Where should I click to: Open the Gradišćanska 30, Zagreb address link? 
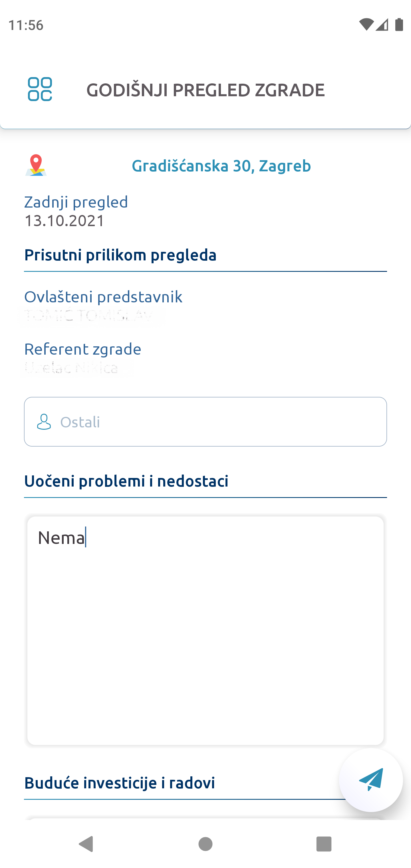point(221,166)
